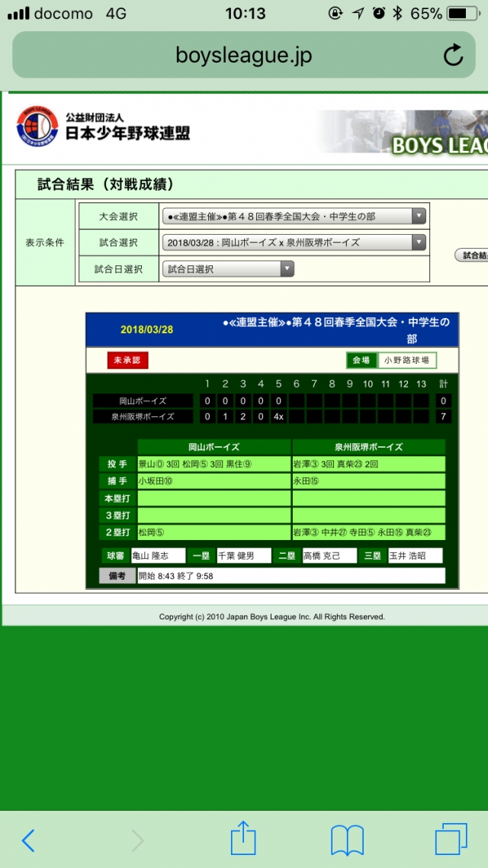Tap the 備考 remarks field

coord(291,576)
